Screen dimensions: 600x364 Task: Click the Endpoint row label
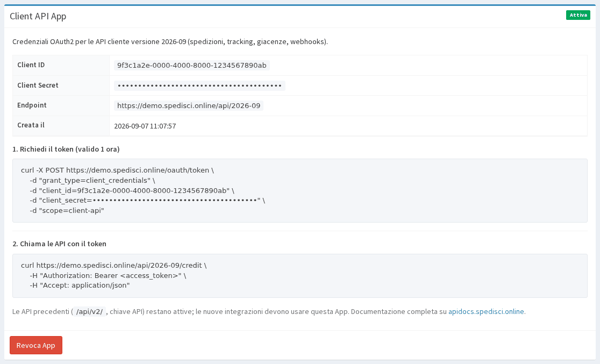32,105
